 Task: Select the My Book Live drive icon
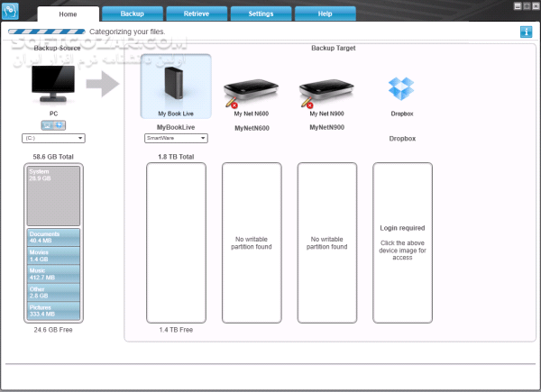(x=176, y=86)
